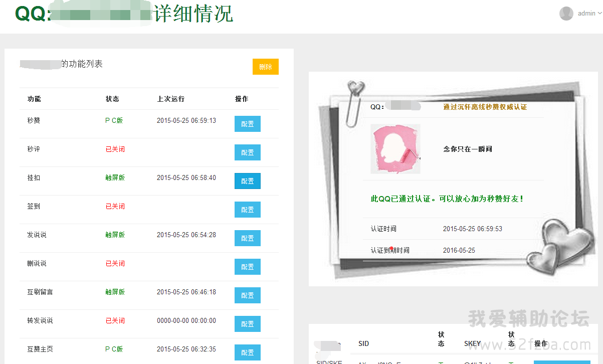Click the green 此QQ已通过认证 message

[448, 199]
